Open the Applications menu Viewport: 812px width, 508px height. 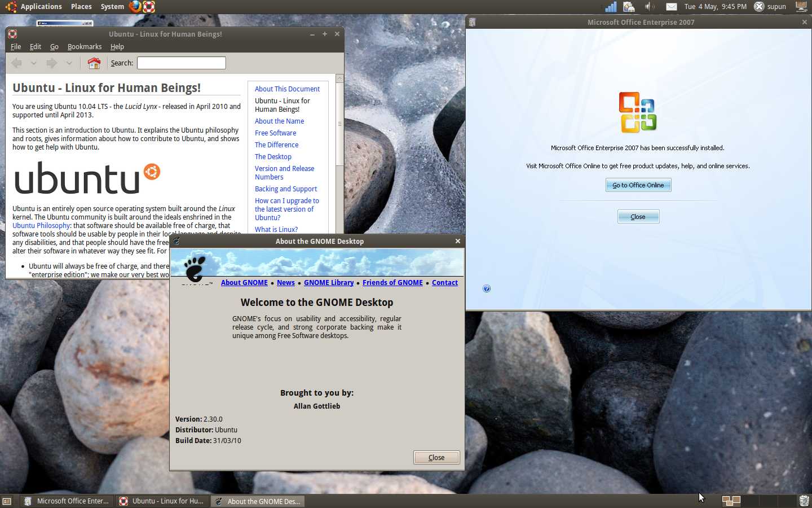point(41,7)
